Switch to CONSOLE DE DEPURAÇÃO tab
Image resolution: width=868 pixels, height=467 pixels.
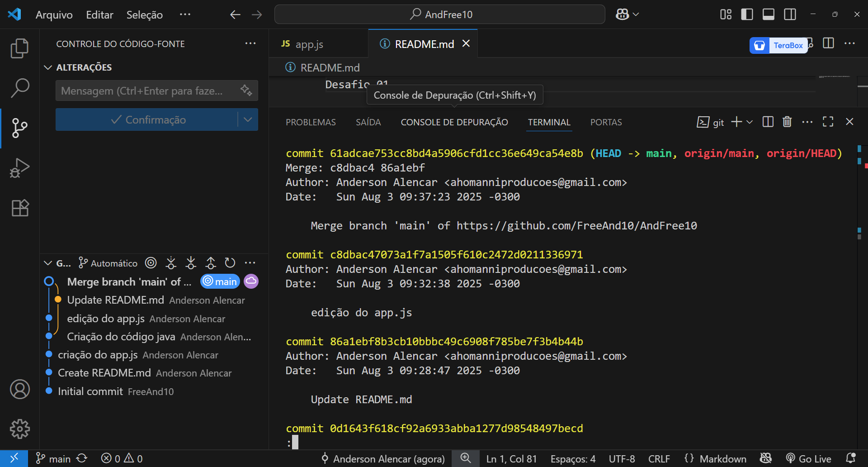click(454, 122)
